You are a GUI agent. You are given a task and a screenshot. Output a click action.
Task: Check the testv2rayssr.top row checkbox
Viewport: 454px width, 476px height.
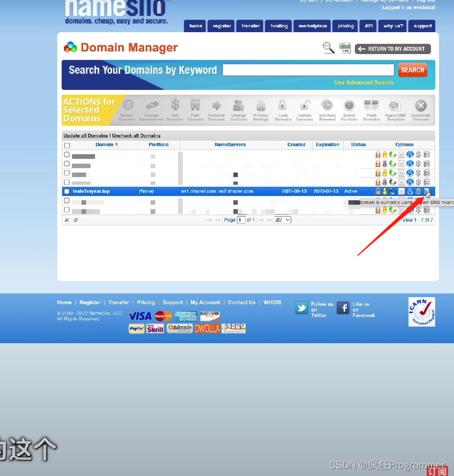[x=67, y=191]
